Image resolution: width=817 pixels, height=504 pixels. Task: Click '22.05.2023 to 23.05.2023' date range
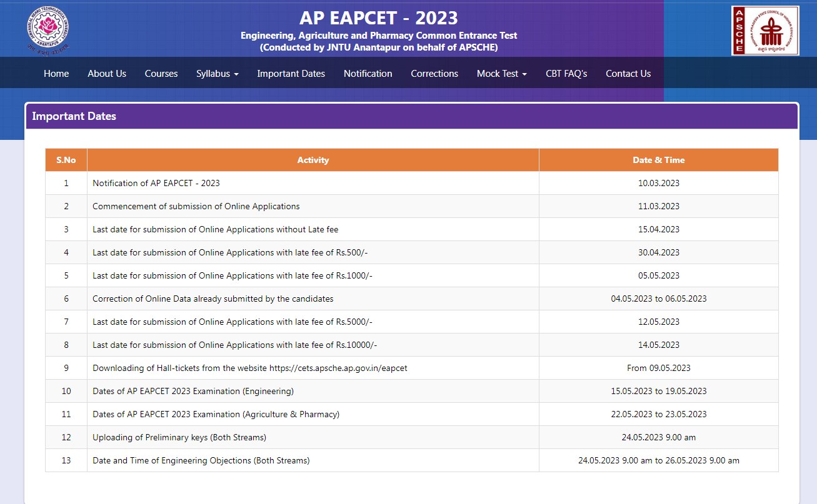point(659,414)
